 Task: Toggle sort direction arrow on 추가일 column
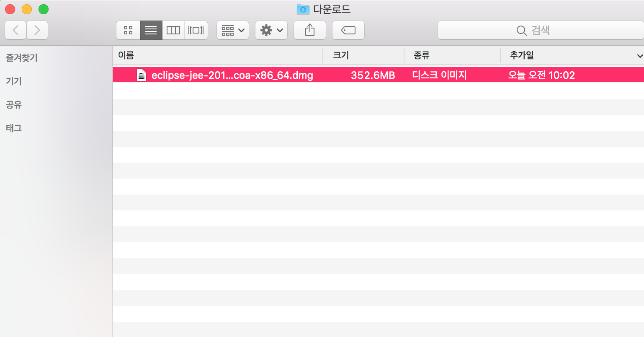point(639,56)
